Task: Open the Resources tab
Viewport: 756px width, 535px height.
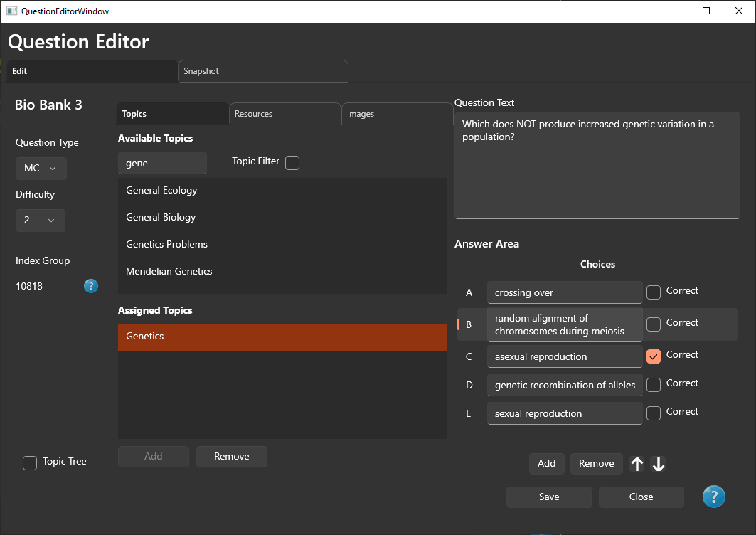Action: pos(285,114)
